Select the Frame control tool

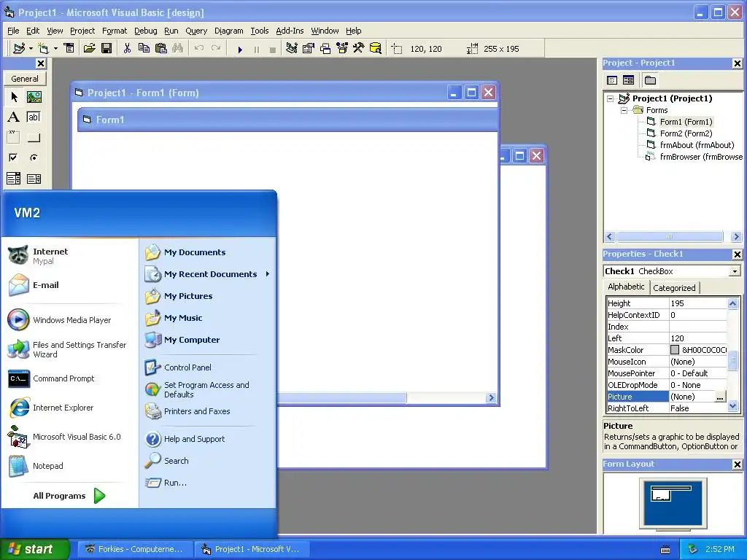coord(14,138)
